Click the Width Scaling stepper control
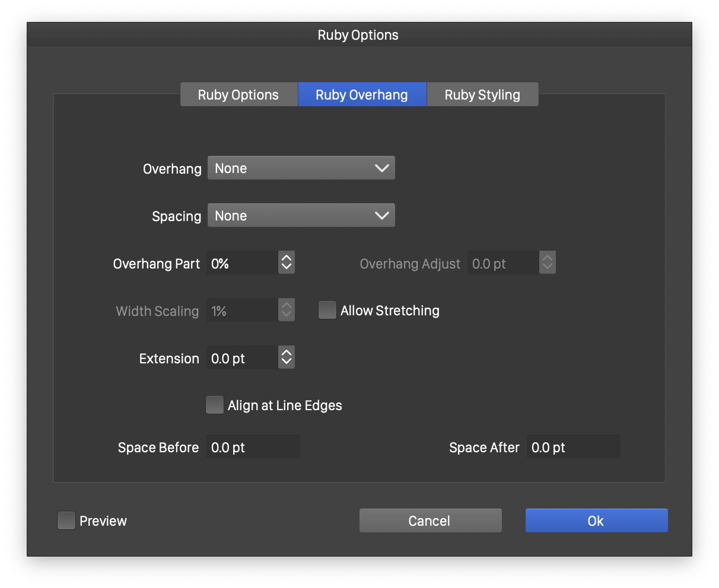Viewport: 719px width, 588px height. pos(287,310)
